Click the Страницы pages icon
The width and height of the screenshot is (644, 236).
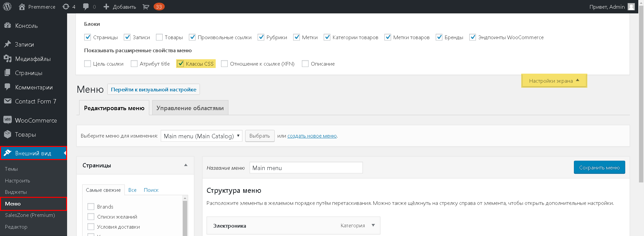click(7, 73)
